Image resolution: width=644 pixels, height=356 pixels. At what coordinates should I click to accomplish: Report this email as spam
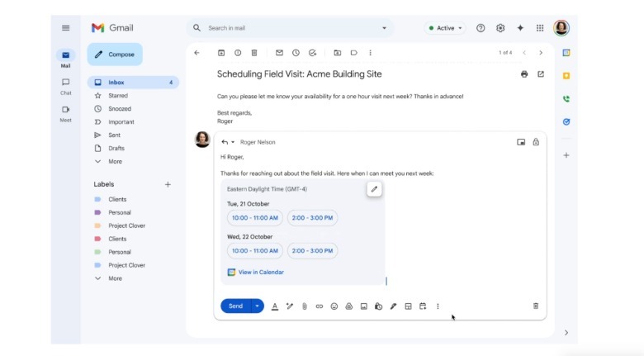click(x=238, y=53)
